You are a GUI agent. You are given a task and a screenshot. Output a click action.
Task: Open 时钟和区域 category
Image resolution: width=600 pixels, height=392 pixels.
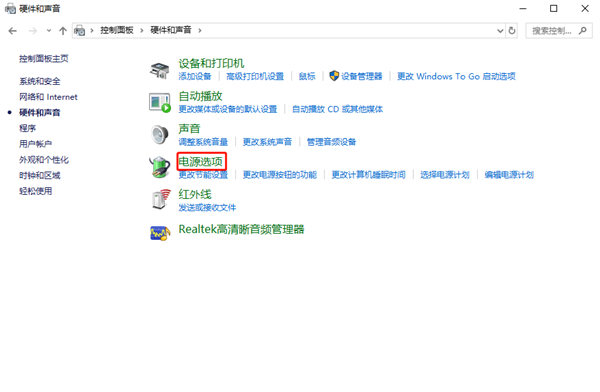coord(40,175)
